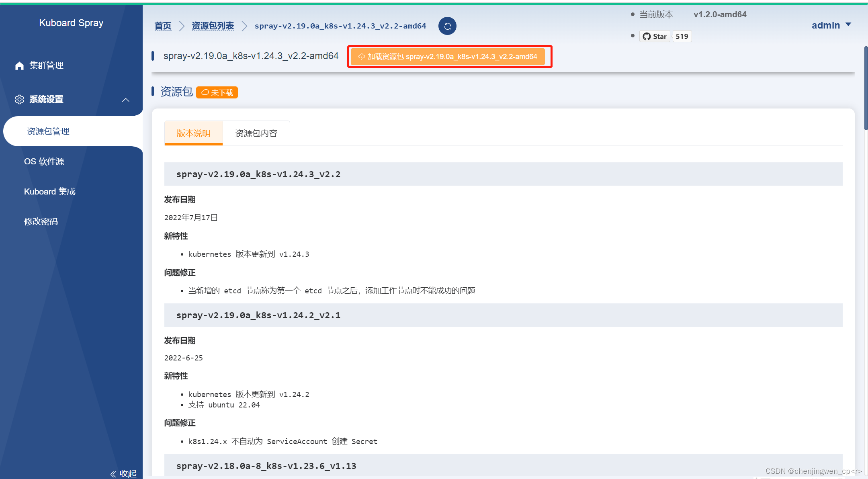Collapse the sidebar with 收起

click(x=124, y=473)
